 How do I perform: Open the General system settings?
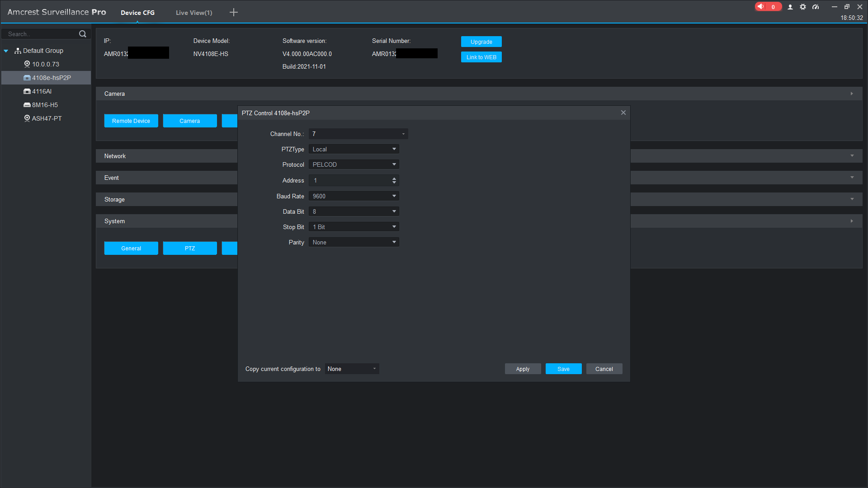point(131,248)
